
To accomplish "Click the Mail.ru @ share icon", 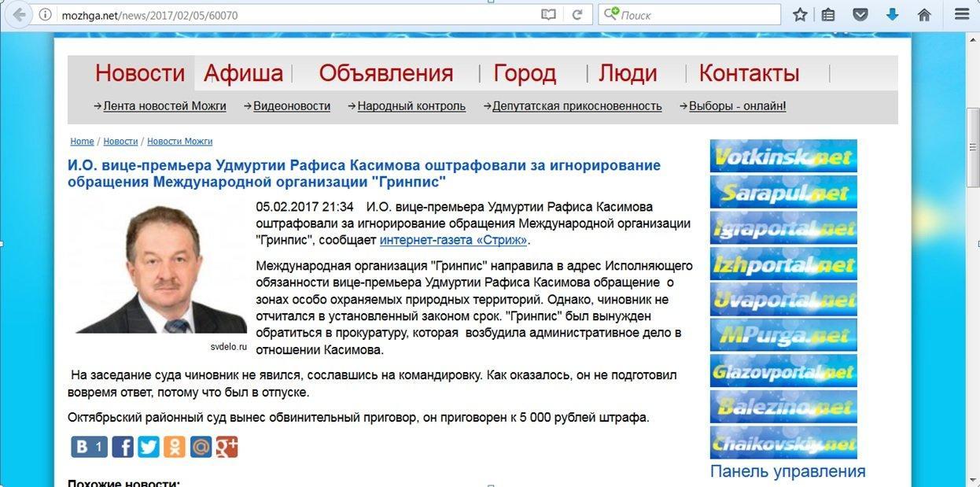I will (201, 447).
